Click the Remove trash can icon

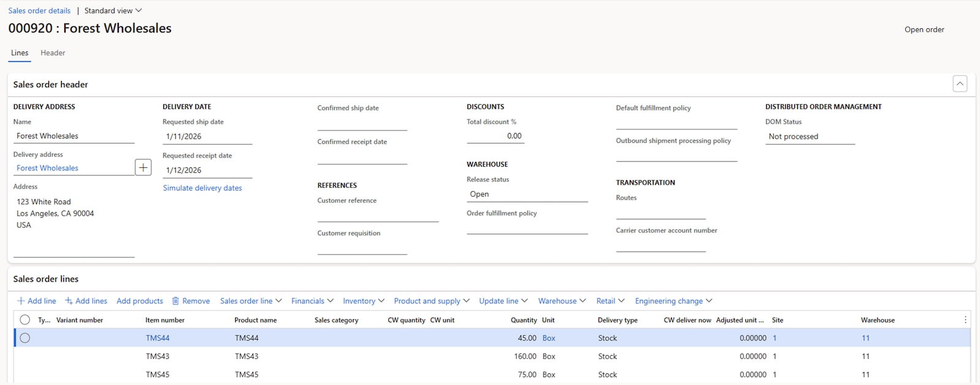(176, 301)
